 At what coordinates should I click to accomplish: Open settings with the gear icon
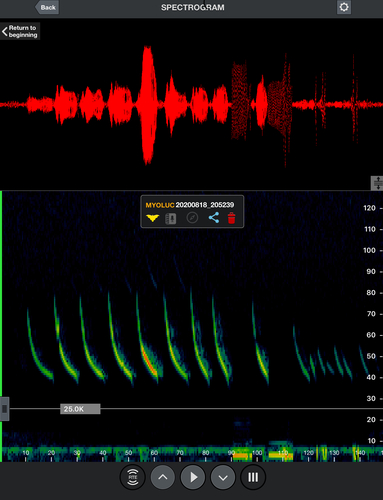[344, 7]
